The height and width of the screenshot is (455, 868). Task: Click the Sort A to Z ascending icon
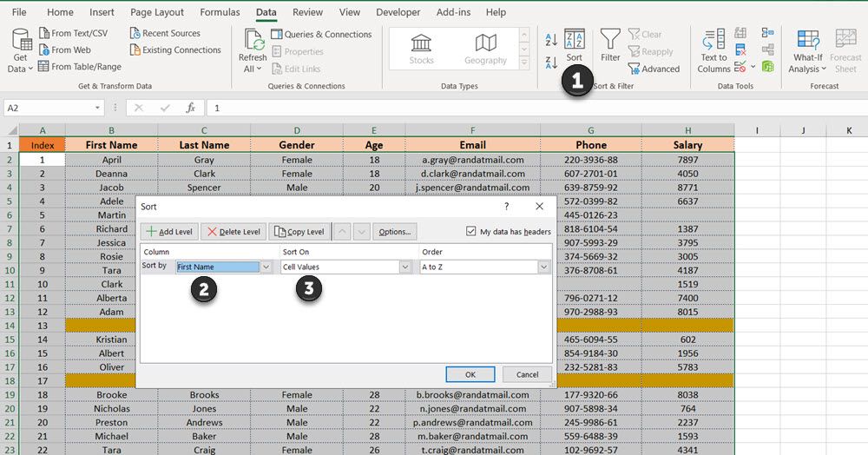(551, 40)
